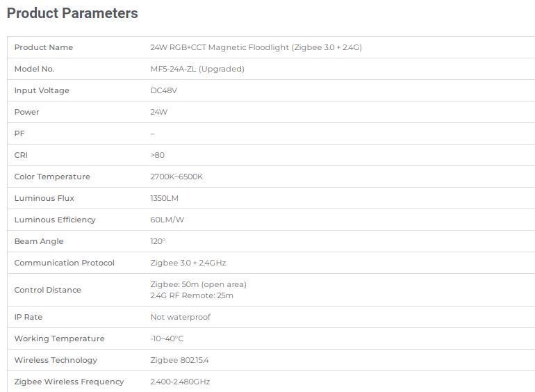Image resolution: width=535 pixels, height=392 pixels.
Task: Click the Communication Protocol label
Action: tap(64, 263)
